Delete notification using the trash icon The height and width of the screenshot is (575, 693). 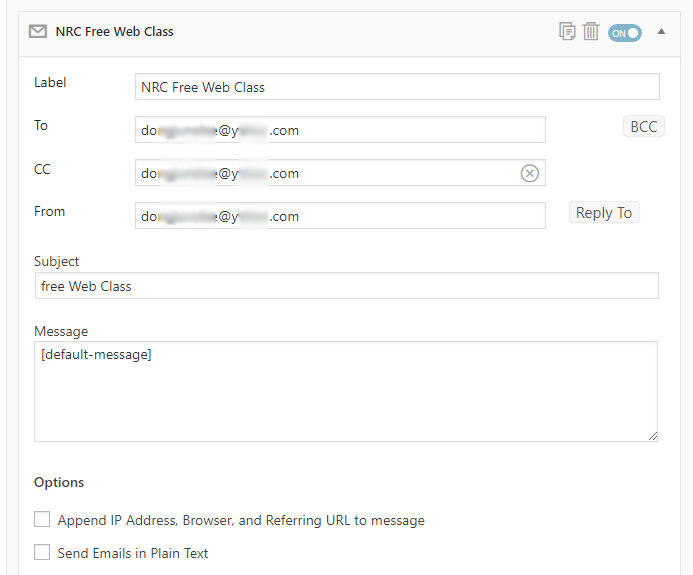[591, 32]
